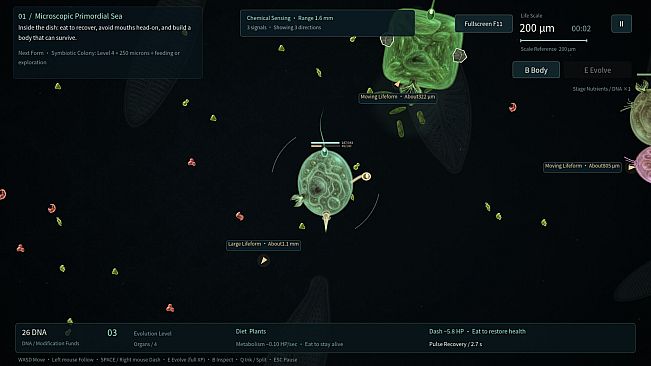Image resolution: width=651 pixels, height=366 pixels.
Task: Pause the game with the pause button
Action: [x=621, y=24]
